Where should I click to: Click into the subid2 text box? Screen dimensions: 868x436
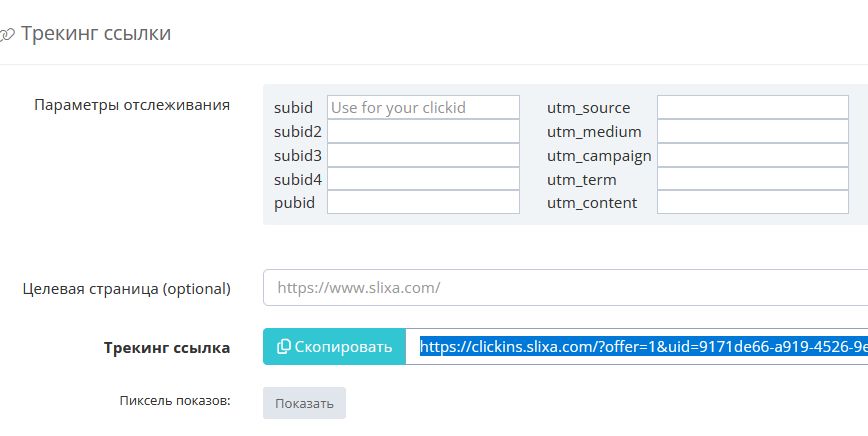[x=423, y=131]
